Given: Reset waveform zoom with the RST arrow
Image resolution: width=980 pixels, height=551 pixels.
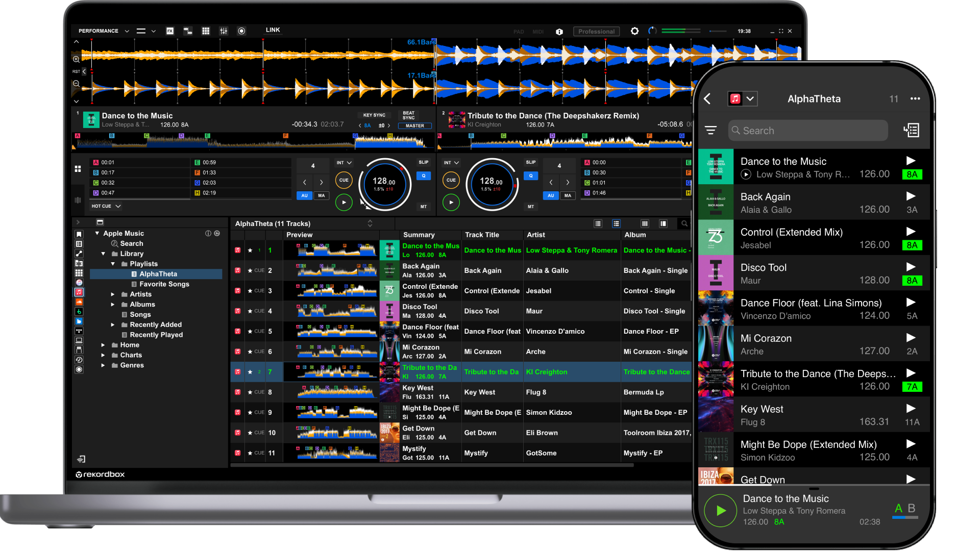Looking at the screenshot, I should pos(84,71).
